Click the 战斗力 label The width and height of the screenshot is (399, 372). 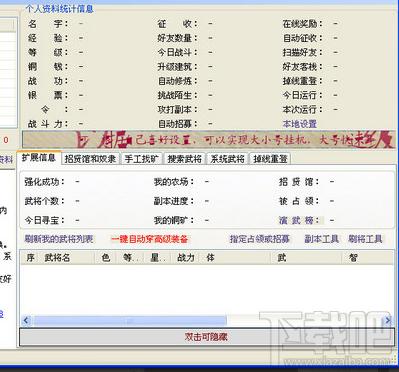point(48,124)
